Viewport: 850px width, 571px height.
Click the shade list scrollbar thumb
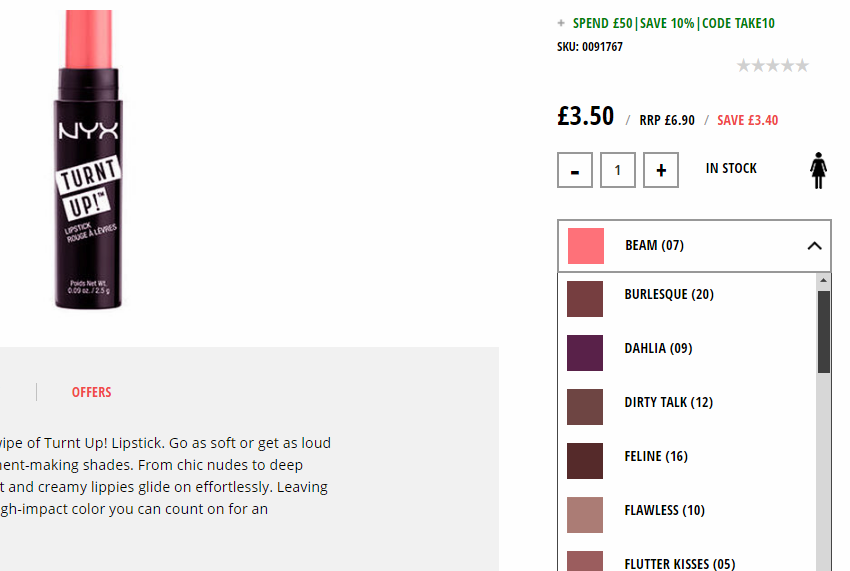(x=823, y=332)
